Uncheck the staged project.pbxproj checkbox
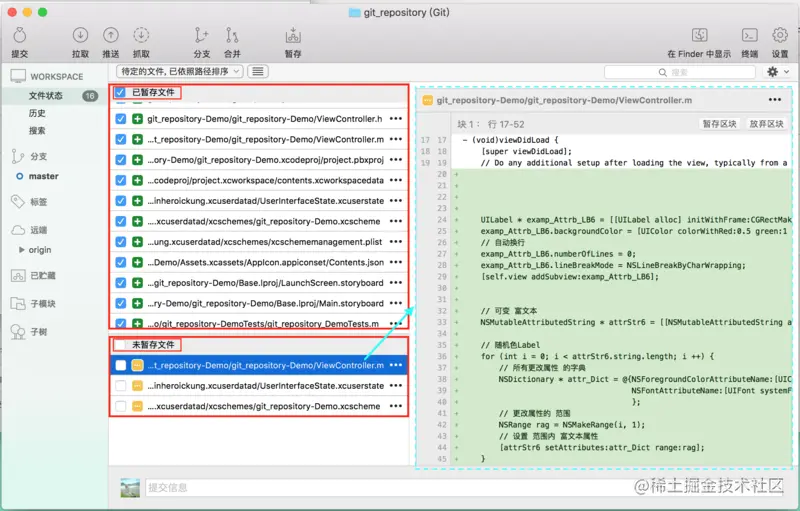This screenshot has width=800, height=511. (x=120, y=160)
